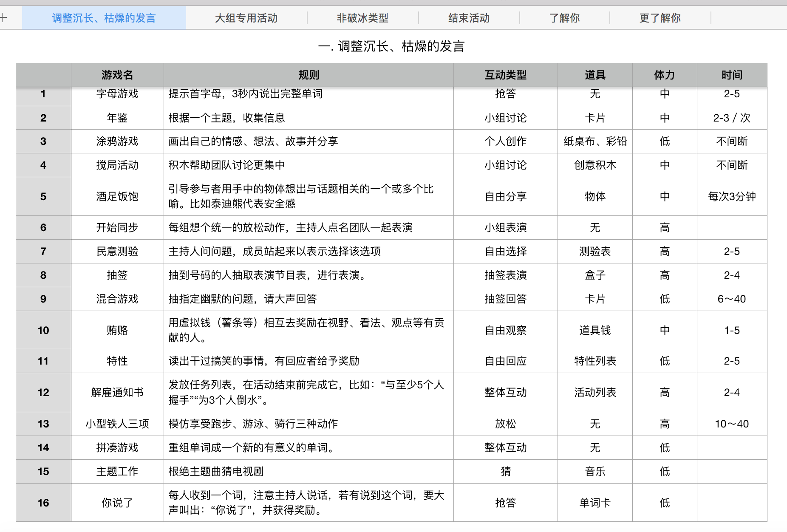Screen dimensions: 787x532
Task: Click the 体力 column header
Action: (x=665, y=75)
